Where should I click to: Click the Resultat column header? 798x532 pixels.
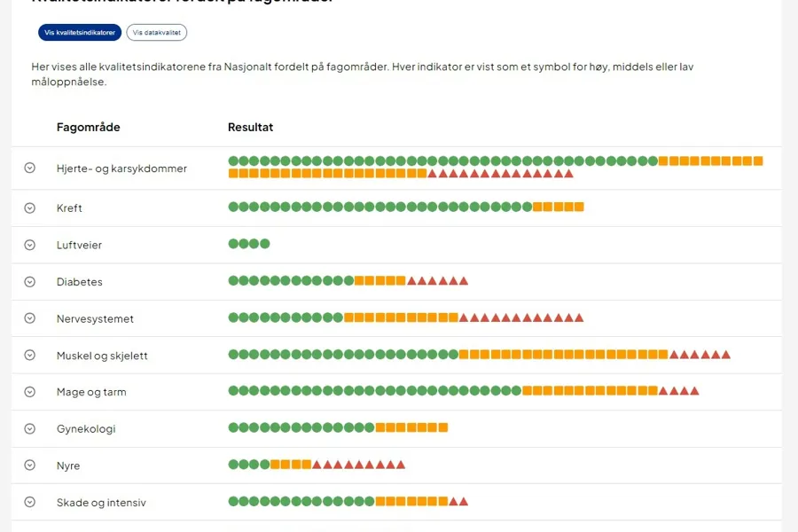pos(251,128)
